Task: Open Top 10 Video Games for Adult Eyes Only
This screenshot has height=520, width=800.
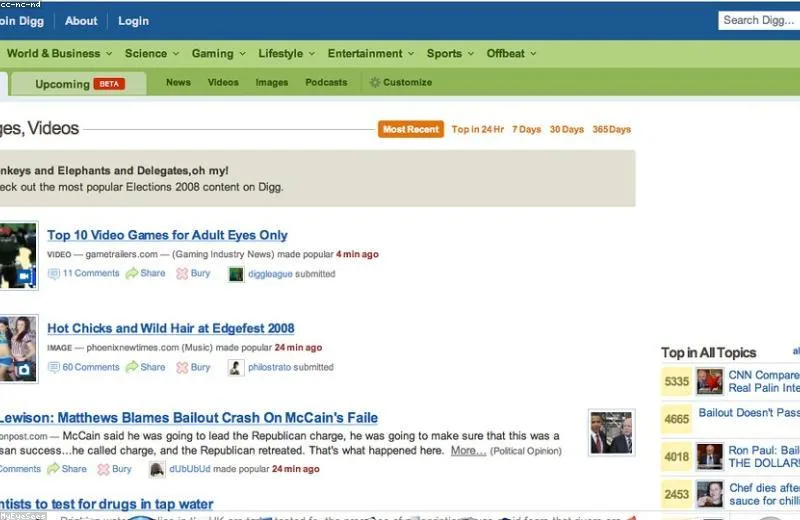Action: tap(167, 235)
